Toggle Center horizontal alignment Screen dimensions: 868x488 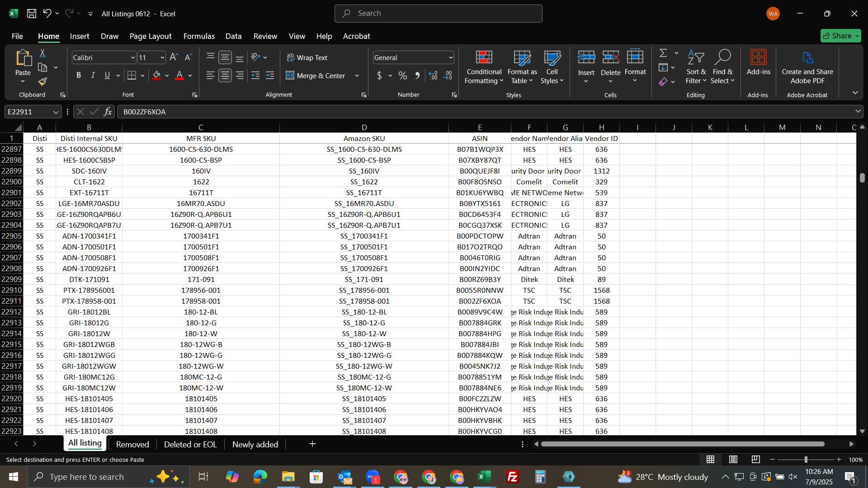tap(225, 75)
